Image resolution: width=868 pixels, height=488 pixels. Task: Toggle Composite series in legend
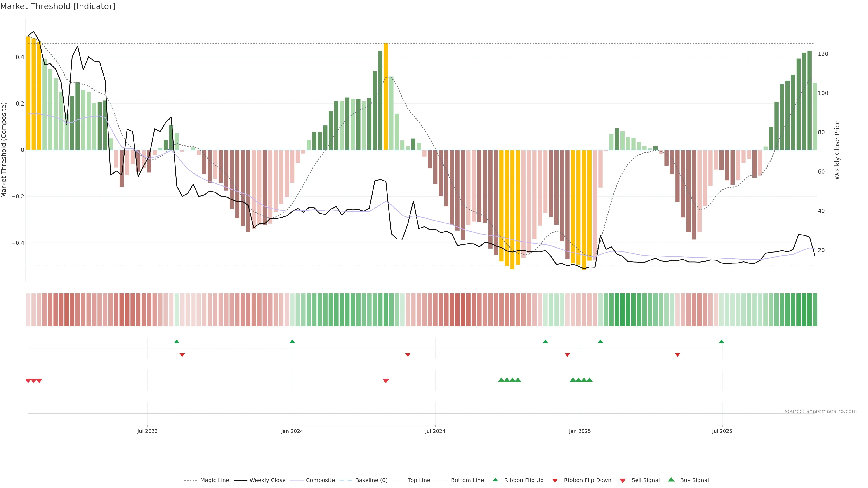(320, 480)
